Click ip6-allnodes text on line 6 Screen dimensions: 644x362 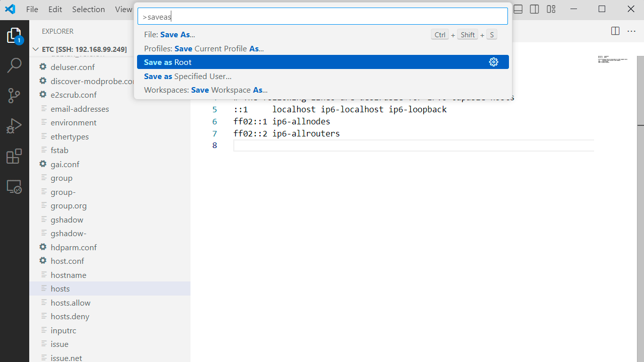[301, 121]
